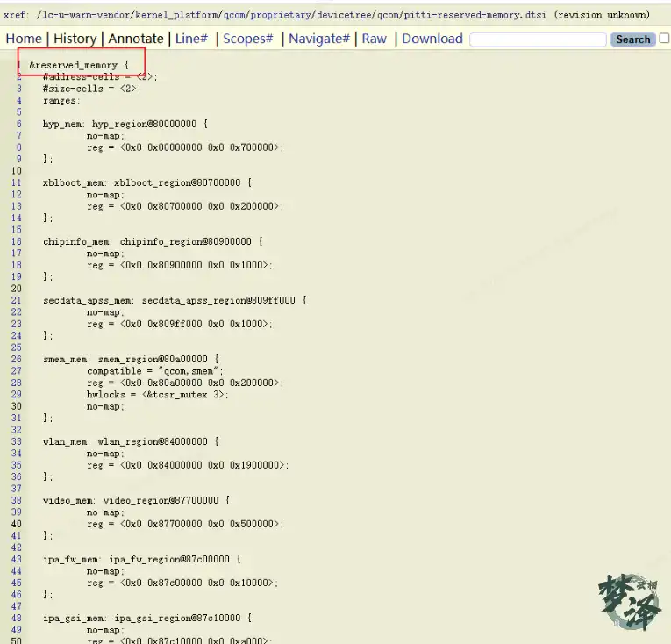Jump to line number 3

[18, 89]
